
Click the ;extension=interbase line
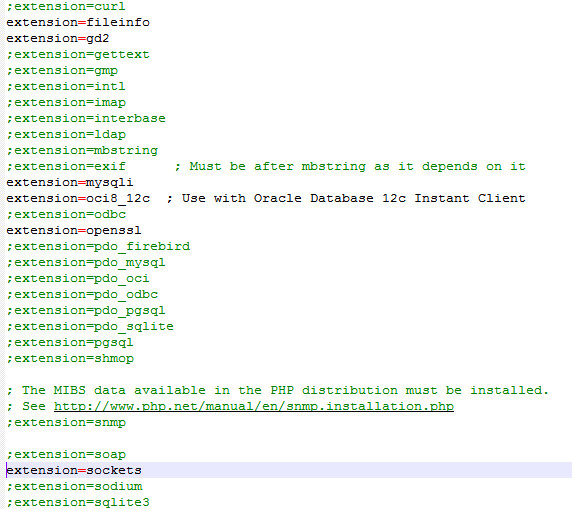(x=86, y=119)
